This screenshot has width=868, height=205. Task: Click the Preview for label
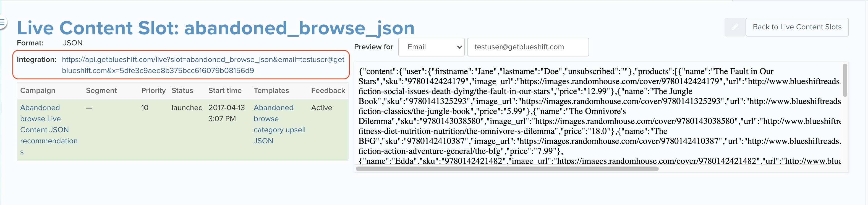pos(373,47)
